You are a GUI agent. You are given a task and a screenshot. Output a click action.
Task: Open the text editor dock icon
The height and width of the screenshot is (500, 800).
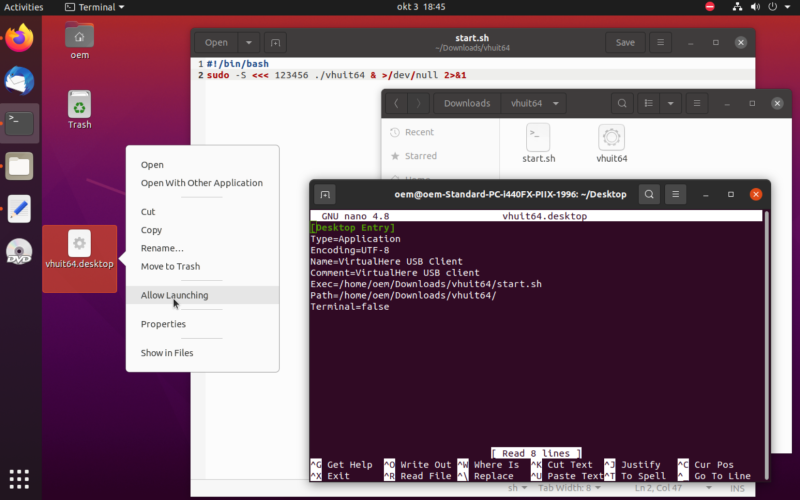click(19, 209)
